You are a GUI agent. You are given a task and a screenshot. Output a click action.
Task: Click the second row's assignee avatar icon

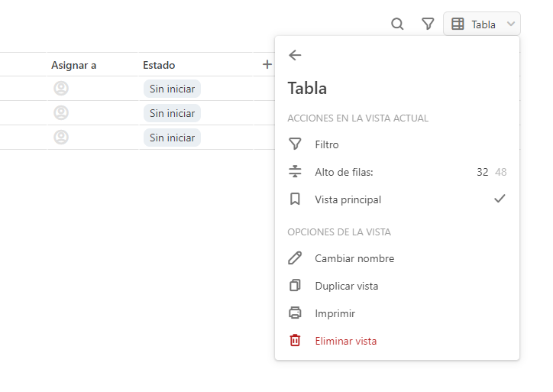point(61,113)
